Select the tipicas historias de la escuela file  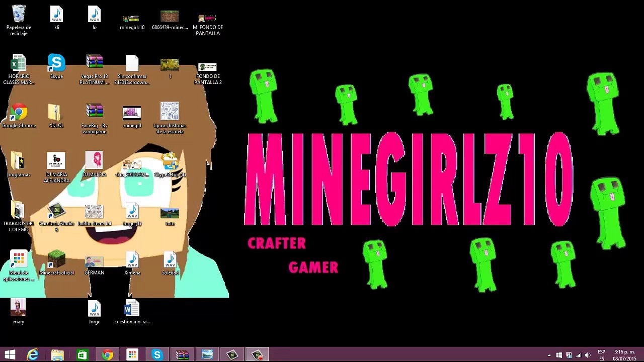coord(170,118)
